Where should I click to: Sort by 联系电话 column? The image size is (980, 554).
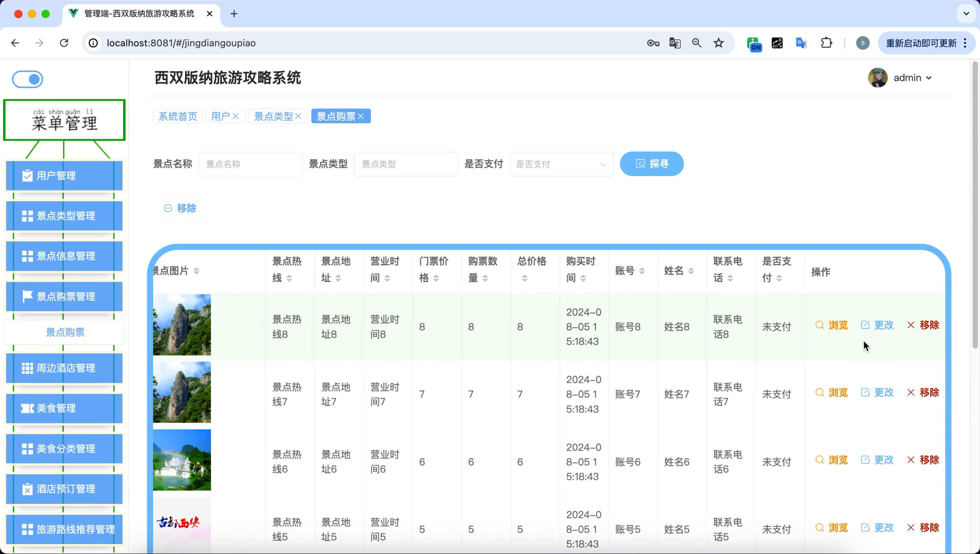tap(731, 278)
